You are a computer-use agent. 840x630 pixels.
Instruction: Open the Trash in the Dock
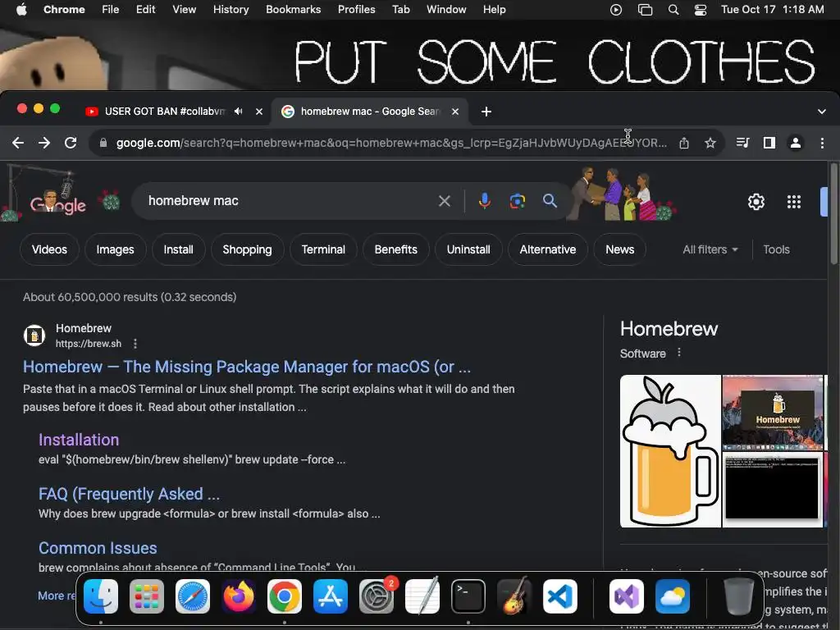pyautogui.click(x=739, y=596)
